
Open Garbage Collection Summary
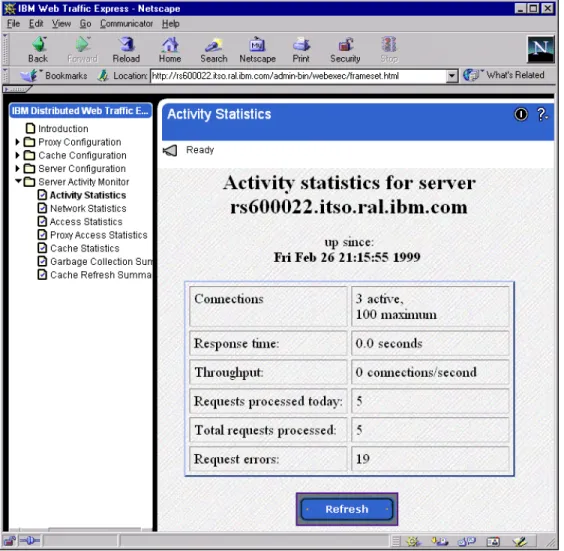point(101,261)
